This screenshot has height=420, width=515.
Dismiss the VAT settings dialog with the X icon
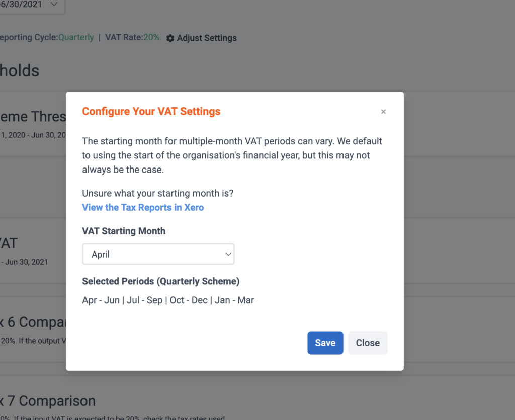coord(383,112)
